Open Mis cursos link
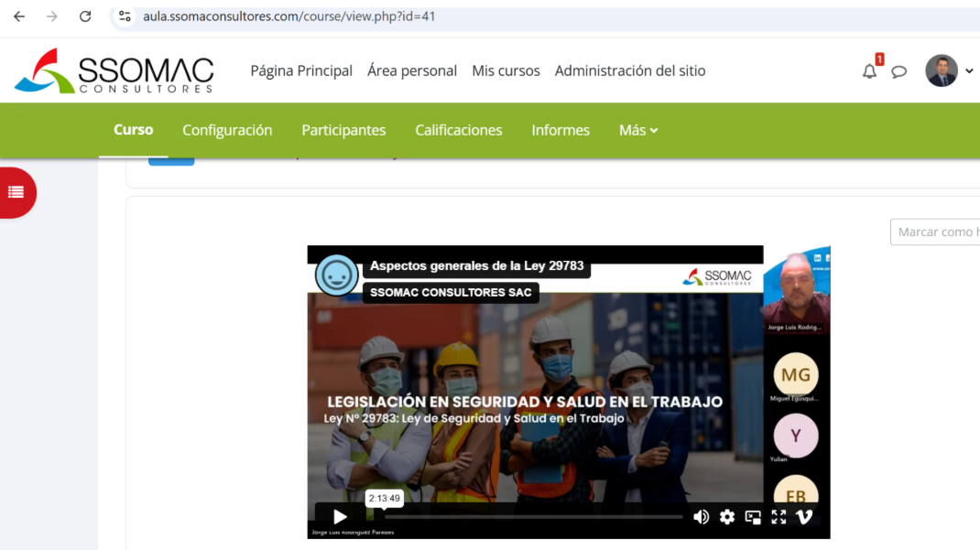The image size is (980, 550). [x=506, y=70]
